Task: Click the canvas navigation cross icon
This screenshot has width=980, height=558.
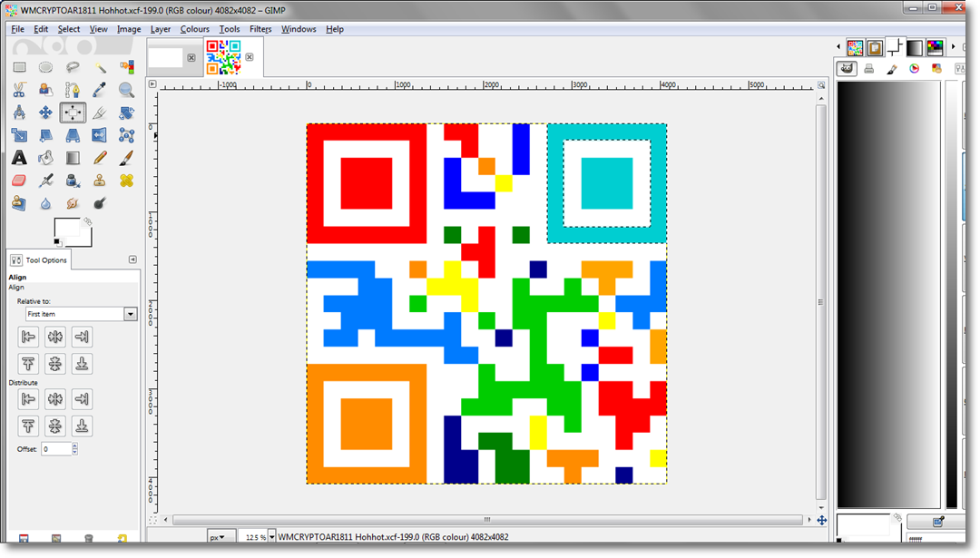Action: [822, 520]
